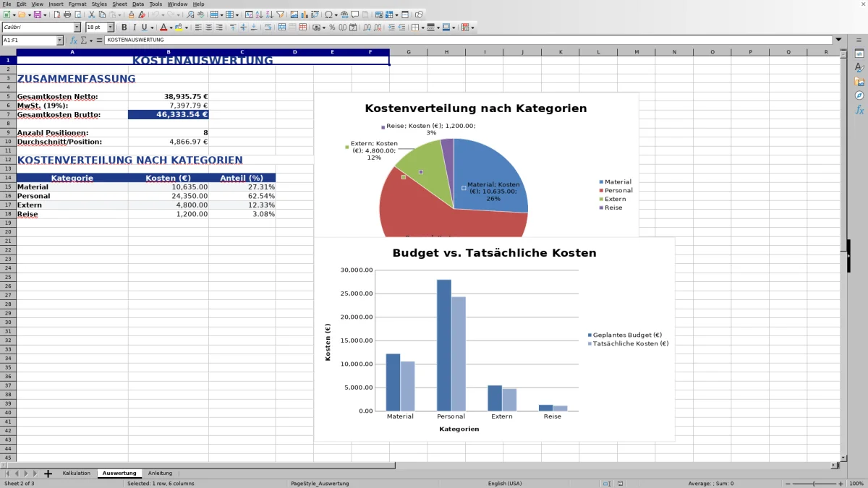
Task: Toggle bold formatting
Action: (x=124, y=27)
